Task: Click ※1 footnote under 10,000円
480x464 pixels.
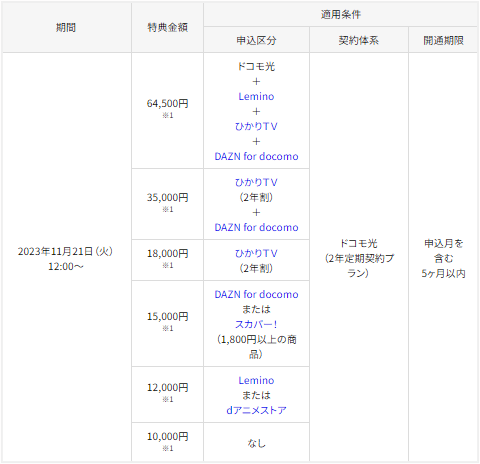Action: tap(167, 448)
